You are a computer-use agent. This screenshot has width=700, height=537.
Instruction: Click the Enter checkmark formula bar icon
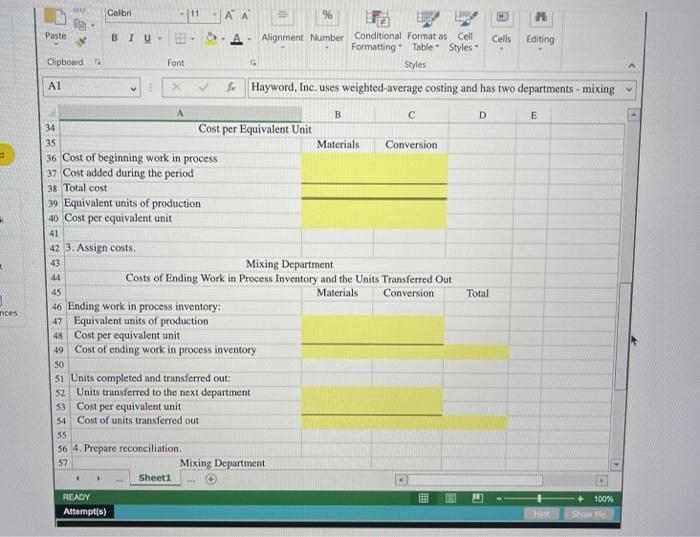tap(204, 87)
